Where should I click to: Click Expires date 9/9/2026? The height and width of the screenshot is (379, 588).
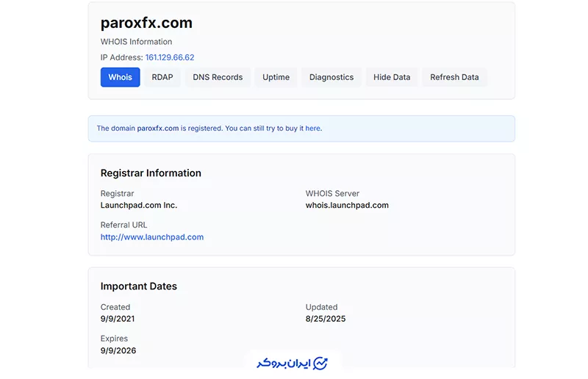click(118, 350)
